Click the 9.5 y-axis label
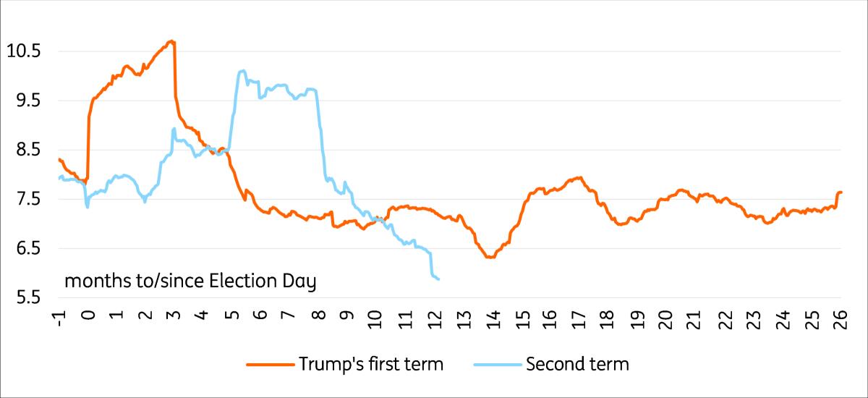This screenshot has width=868, height=398. tap(26, 101)
